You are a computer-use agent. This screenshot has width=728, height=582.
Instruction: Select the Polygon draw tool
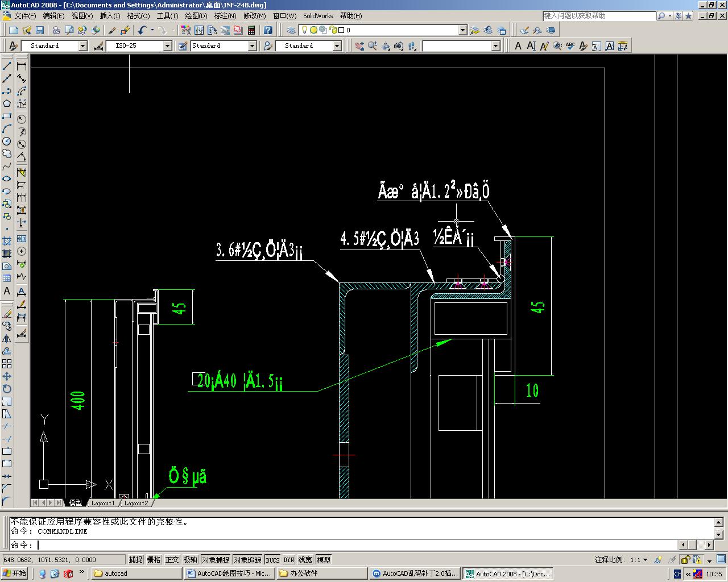[x=7, y=103]
